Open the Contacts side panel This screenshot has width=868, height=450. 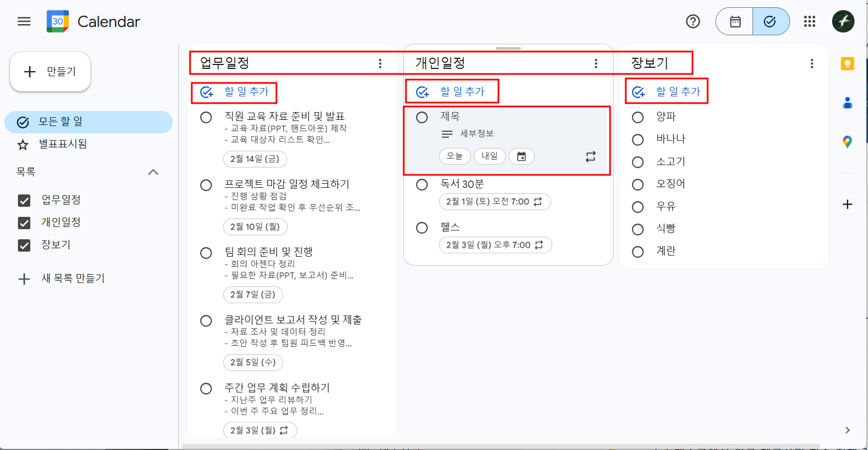[x=847, y=103]
